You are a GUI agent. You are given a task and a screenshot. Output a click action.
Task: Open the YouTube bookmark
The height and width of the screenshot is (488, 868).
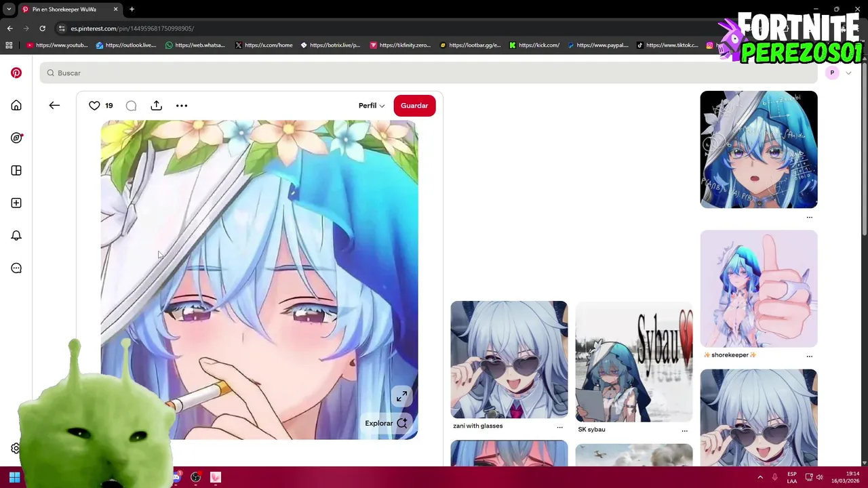[57, 45]
